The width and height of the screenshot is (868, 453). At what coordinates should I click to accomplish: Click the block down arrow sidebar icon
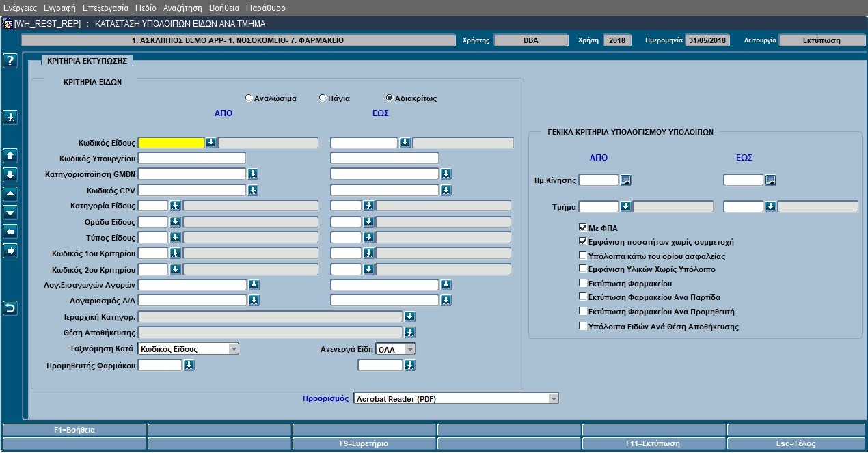click(10, 174)
